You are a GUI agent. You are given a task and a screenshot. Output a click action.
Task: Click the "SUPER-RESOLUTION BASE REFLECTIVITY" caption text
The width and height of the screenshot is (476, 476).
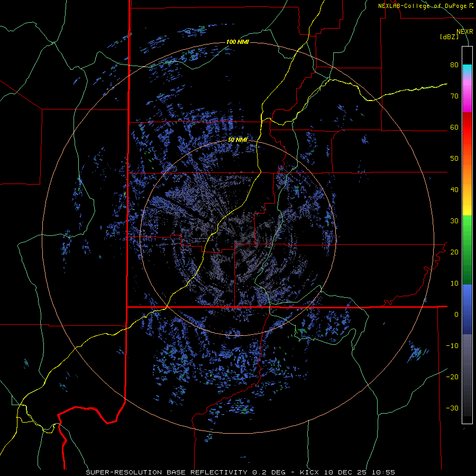click(x=167, y=472)
